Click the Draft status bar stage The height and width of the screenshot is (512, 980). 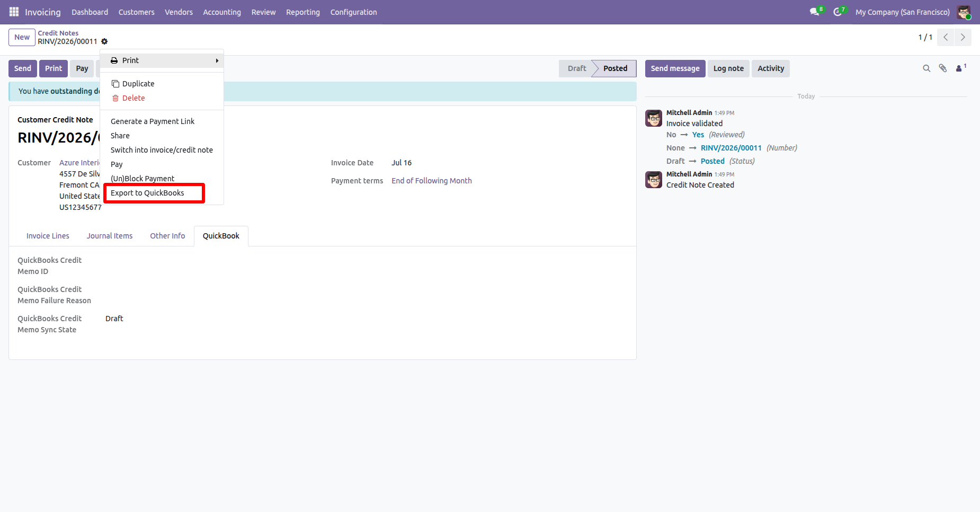click(x=576, y=68)
